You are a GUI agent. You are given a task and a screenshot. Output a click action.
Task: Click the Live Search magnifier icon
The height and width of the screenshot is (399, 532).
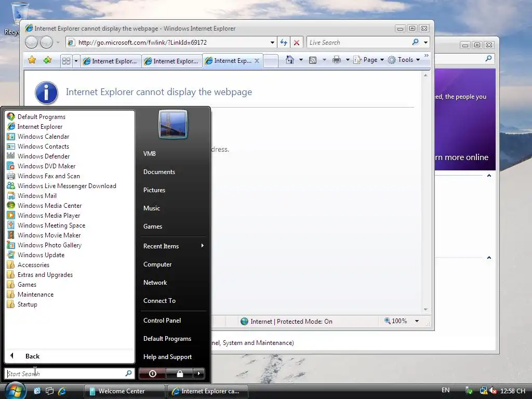tap(415, 42)
